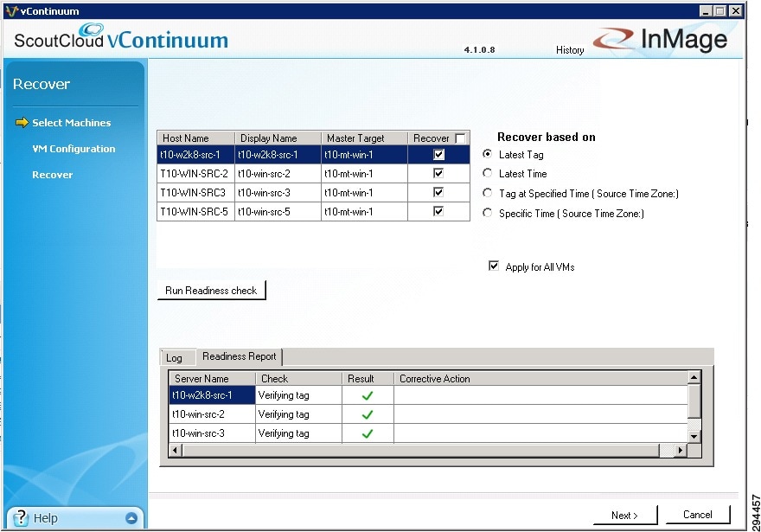Viewport: 761px width, 532px height.
Task: Click the Next button
Action: pyautogui.click(x=625, y=515)
